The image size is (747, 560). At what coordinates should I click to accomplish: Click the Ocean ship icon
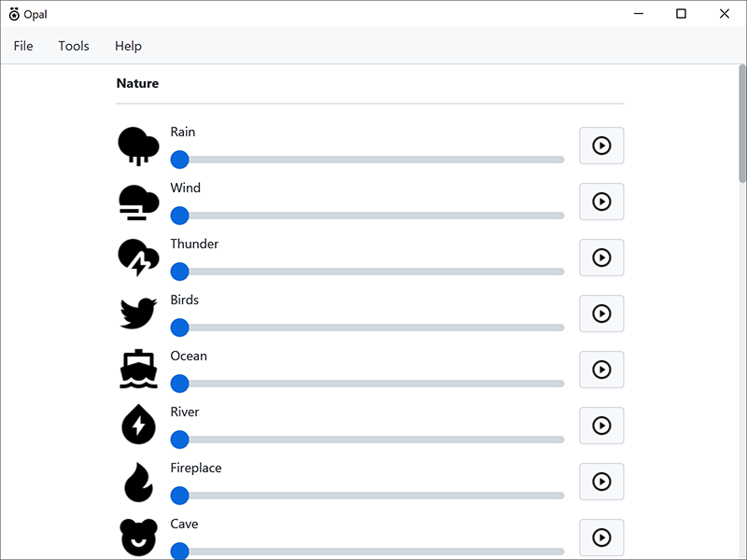pyautogui.click(x=138, y=370)
